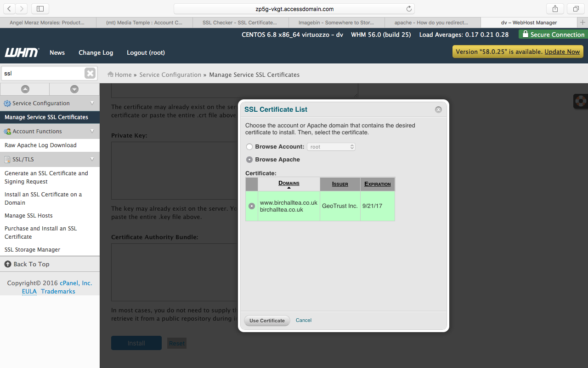This screenshot has width=588, height=368.
Task: Sort certificates by Issuer column
Action: 340,184
